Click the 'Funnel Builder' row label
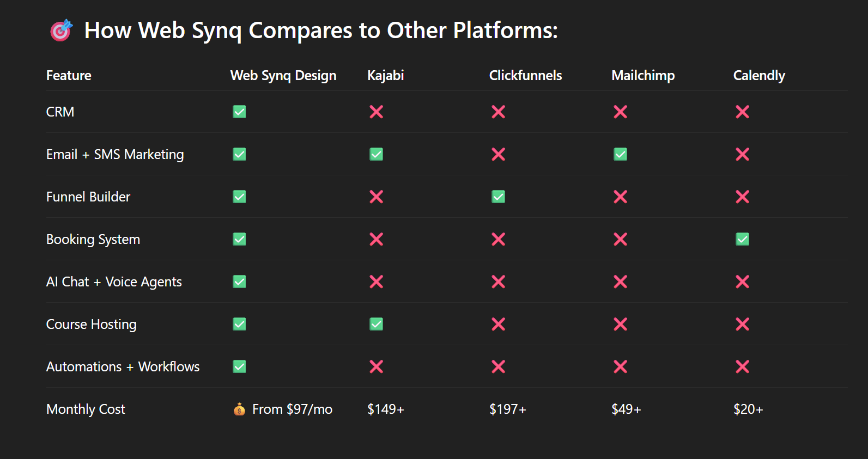Viewport: 868px width, 459px height. [88, 197]
